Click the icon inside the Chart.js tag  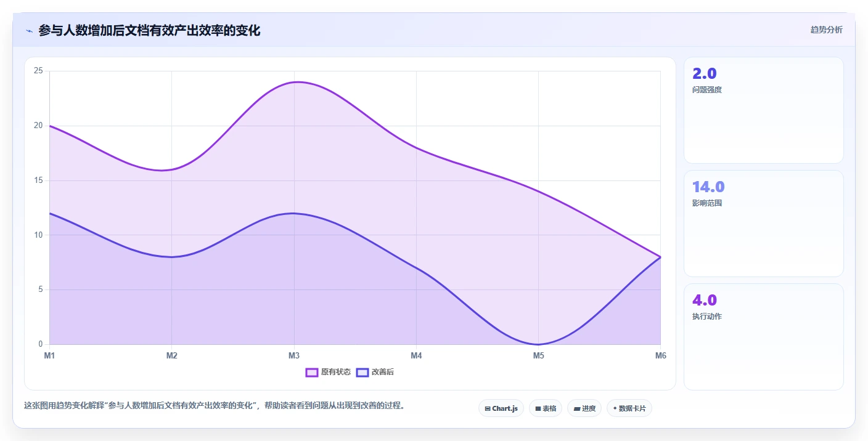pos(488,408)
